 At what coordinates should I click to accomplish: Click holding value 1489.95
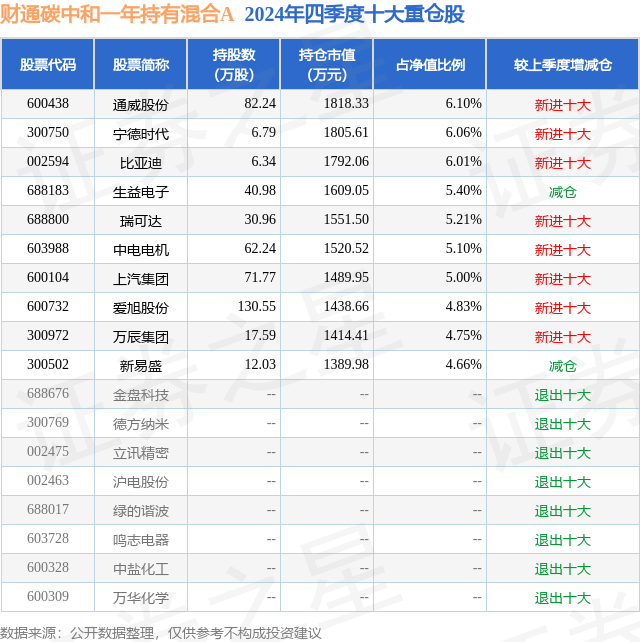click(346, 278)
